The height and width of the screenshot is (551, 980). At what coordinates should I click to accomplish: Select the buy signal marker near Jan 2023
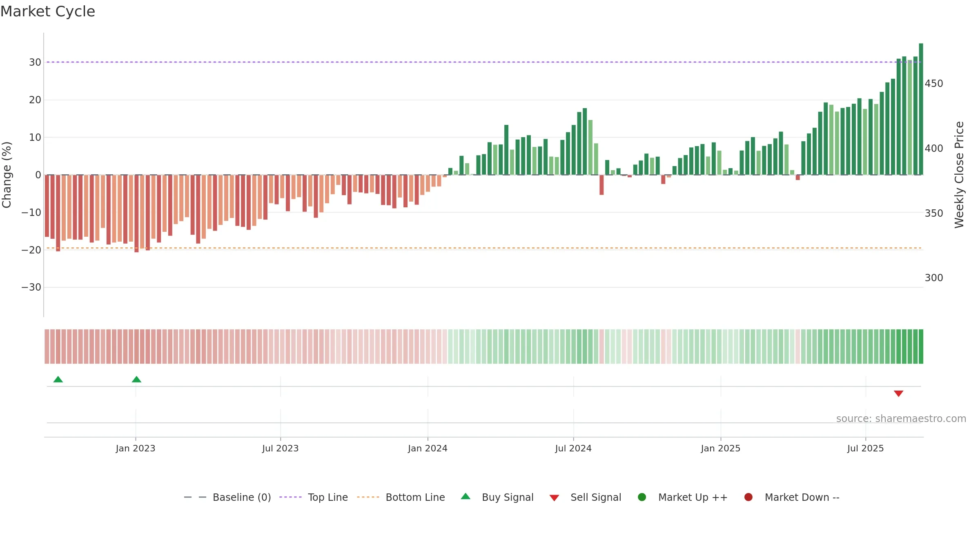(136, 379)
